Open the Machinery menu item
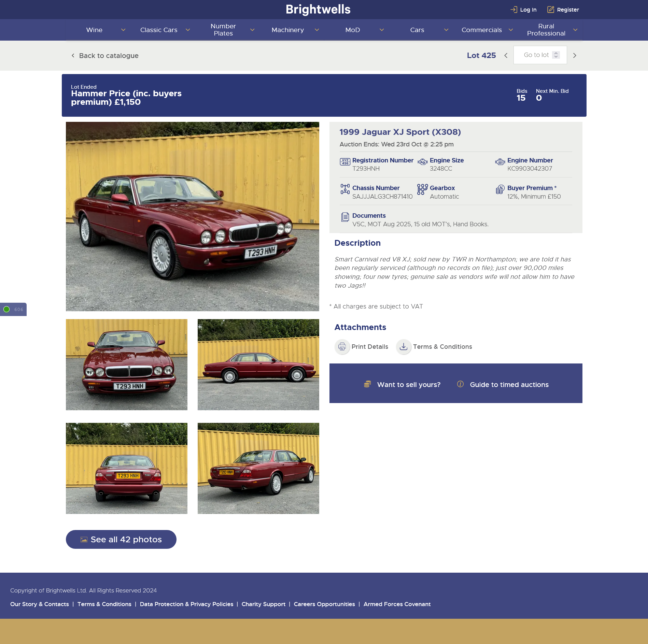Viewport: 648px width, 644px height. click(288, 30)
